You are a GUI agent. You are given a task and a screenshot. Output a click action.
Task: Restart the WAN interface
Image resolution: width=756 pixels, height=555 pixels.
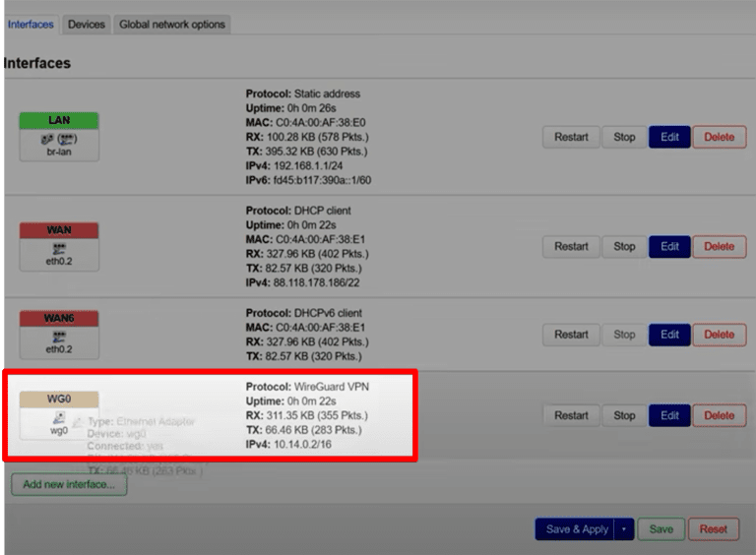pos(571,247)
